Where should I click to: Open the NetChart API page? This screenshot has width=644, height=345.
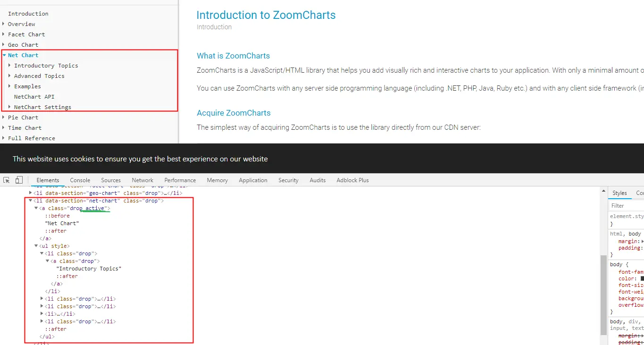34,97
